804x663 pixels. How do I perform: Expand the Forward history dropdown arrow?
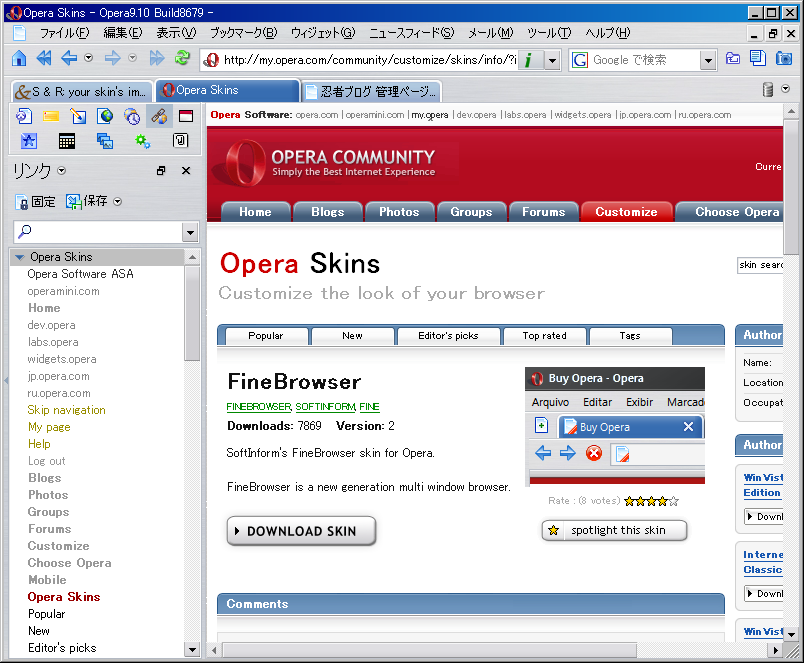click(x=132, y=58)
